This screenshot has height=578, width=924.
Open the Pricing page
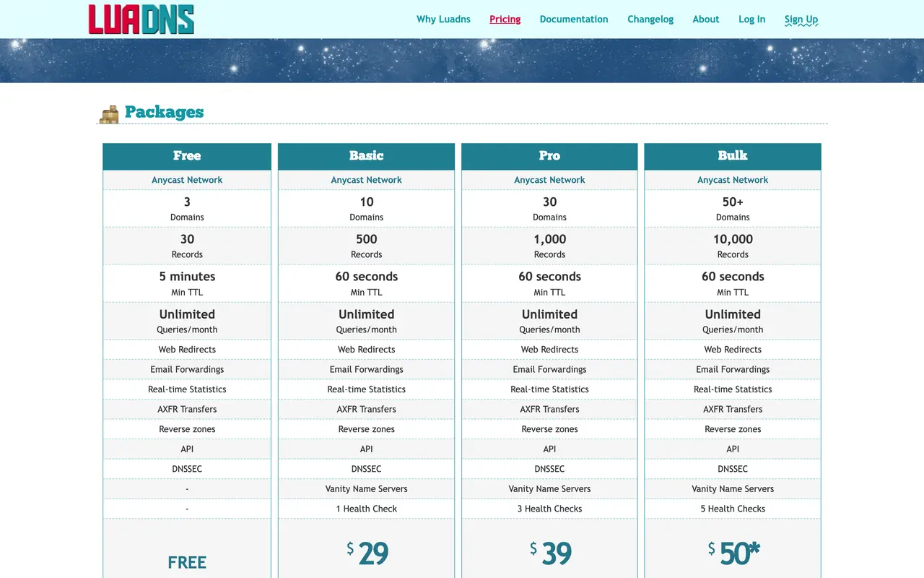click(505, 20)
